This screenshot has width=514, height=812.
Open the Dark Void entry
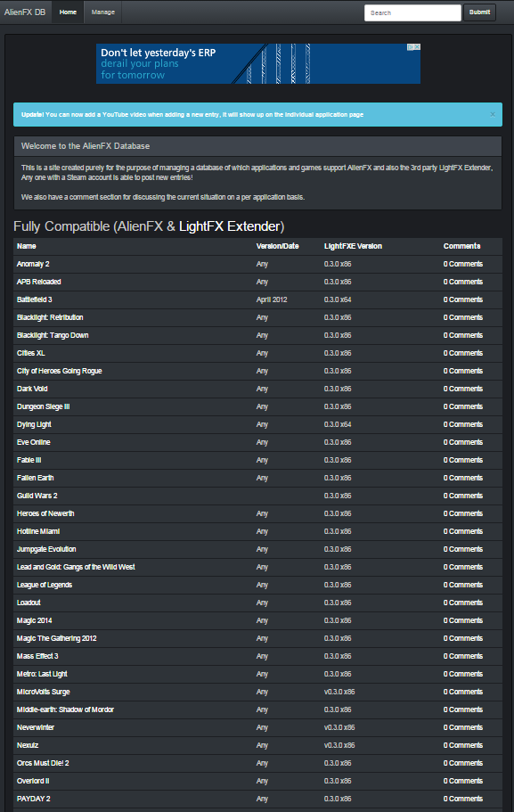pos(32,389)
